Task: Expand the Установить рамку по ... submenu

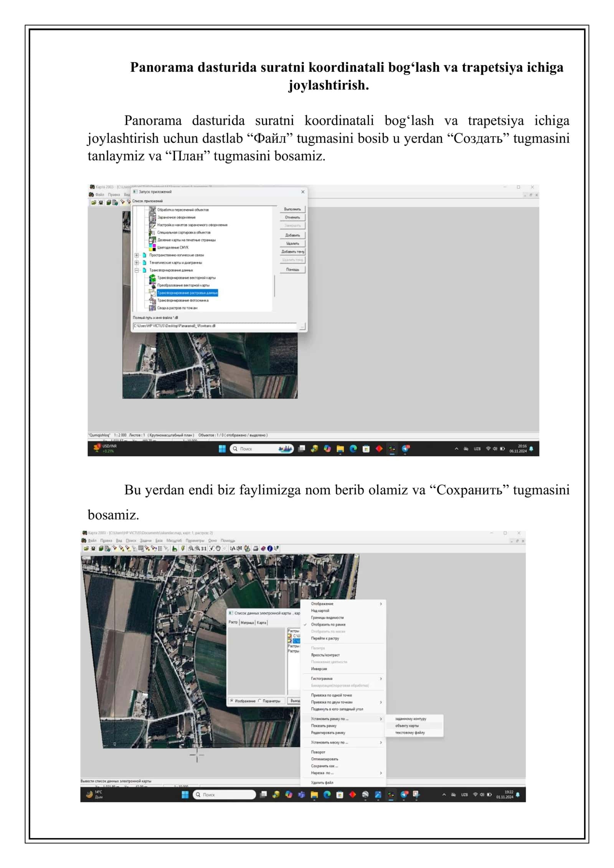Action: 343,718
